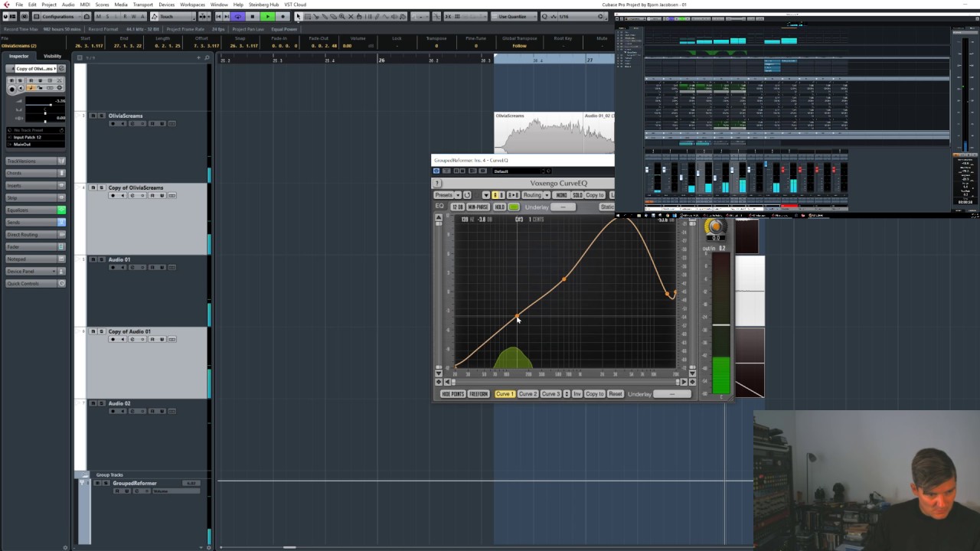Click the Reset button in CurveEQ
This screenshot has width=980, height=551.
click(616, 394)
